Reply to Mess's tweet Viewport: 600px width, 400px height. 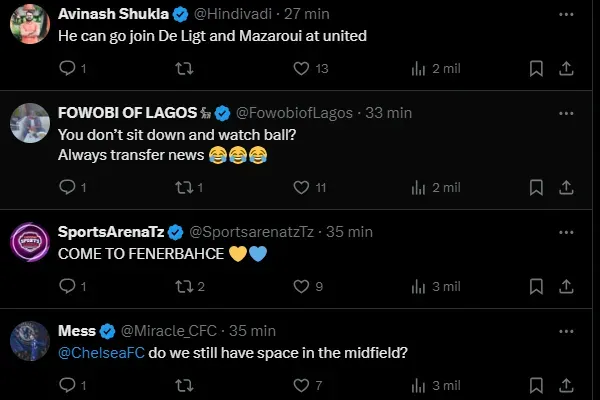tap(68, 385)
